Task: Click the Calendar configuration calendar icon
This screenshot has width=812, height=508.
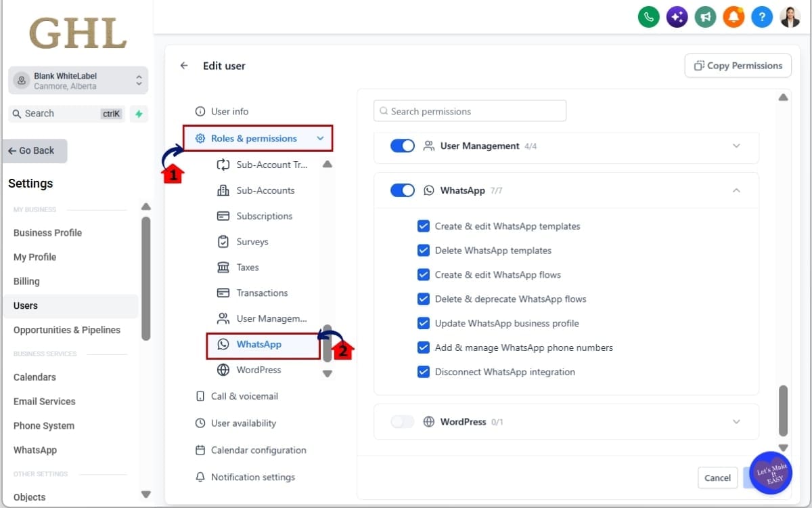Action: point(200,450)
